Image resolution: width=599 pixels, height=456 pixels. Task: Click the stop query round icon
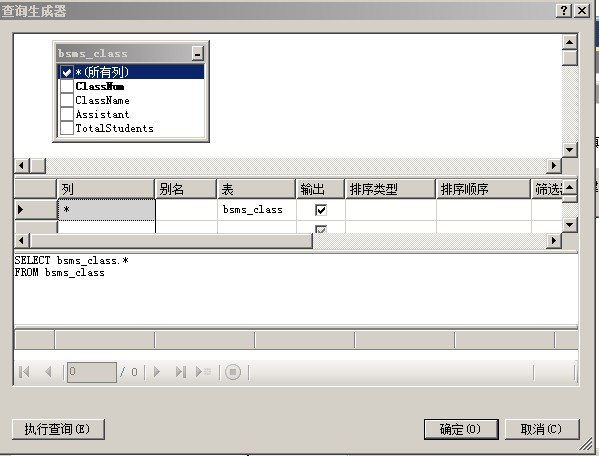(x=233, y=372)
